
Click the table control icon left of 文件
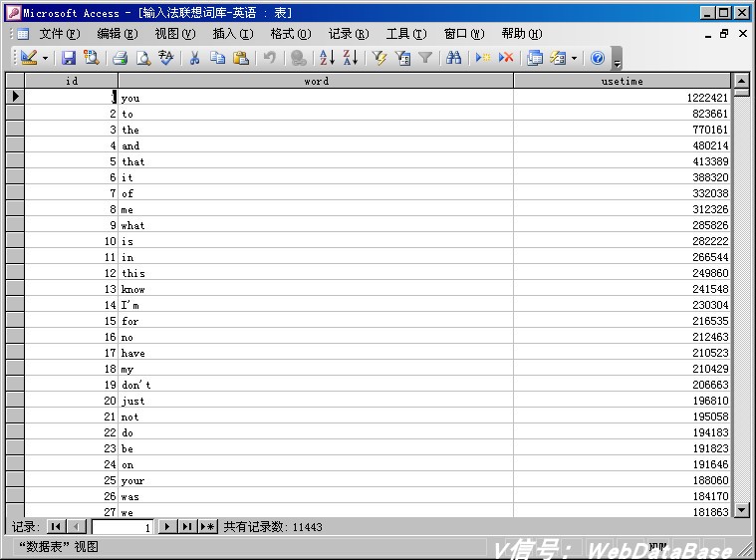click(23, 34)
